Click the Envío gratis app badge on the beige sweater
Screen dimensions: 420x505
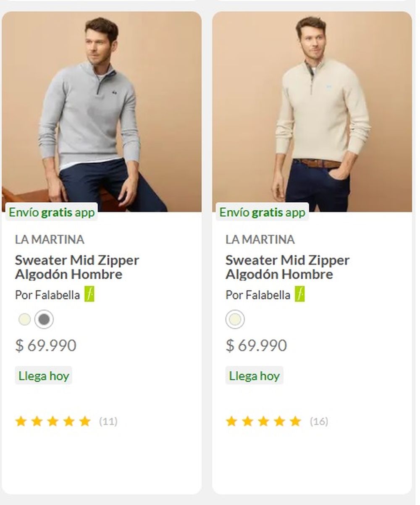pyautogui.click(x=262, y=212)
